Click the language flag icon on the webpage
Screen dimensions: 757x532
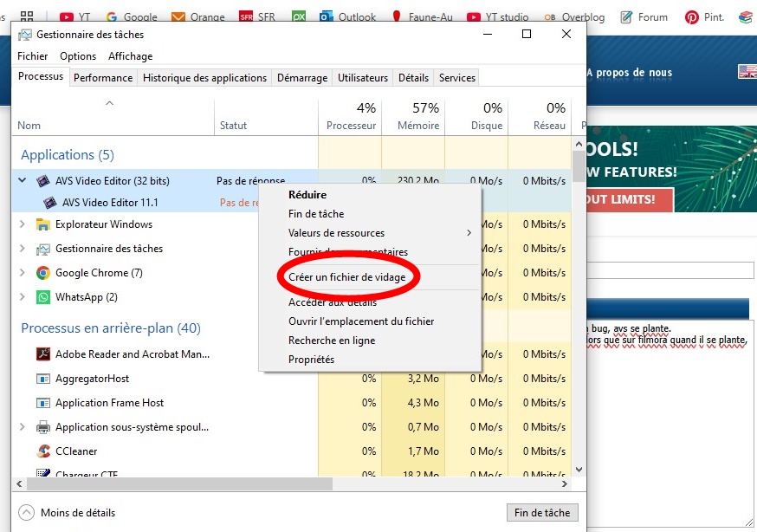[747, 72]
